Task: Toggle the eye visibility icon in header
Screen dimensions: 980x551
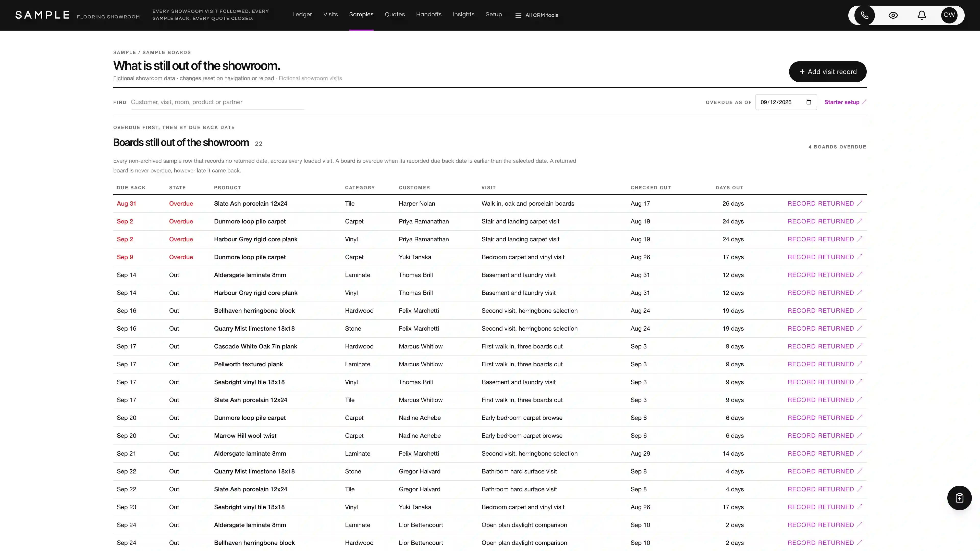Action: click(893, 15)
